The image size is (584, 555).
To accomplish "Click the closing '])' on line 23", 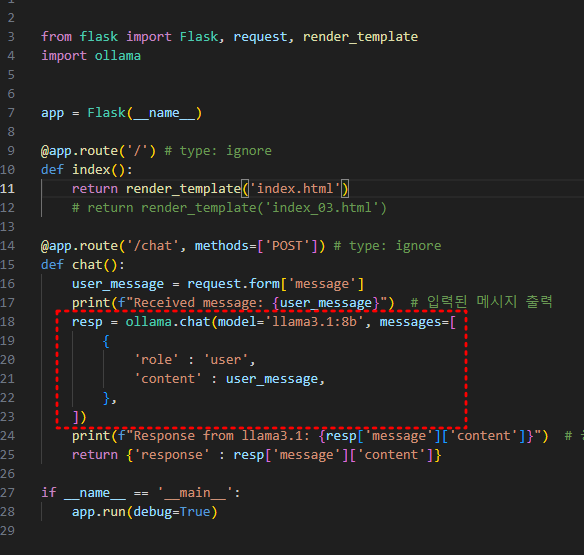I will pyautogui.click(x=79, y=417).
